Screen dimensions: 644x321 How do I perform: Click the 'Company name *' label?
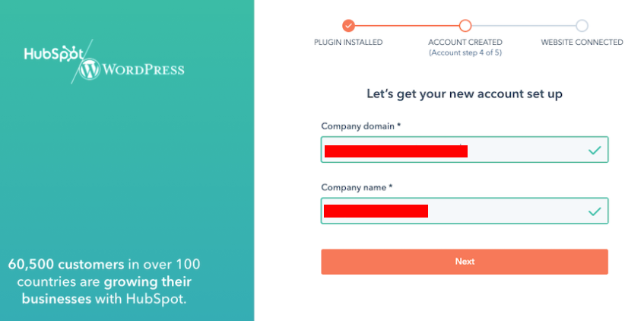(357, 187)
